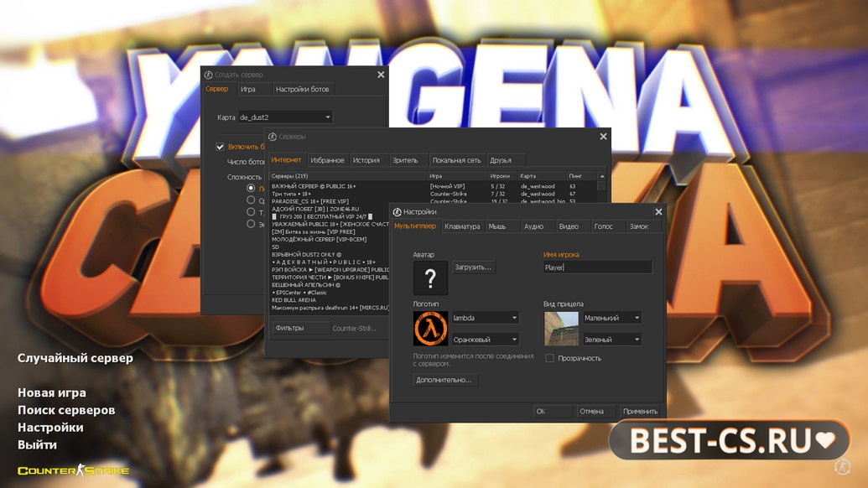Select server row RED BULL ARENA

coord(330,300)
